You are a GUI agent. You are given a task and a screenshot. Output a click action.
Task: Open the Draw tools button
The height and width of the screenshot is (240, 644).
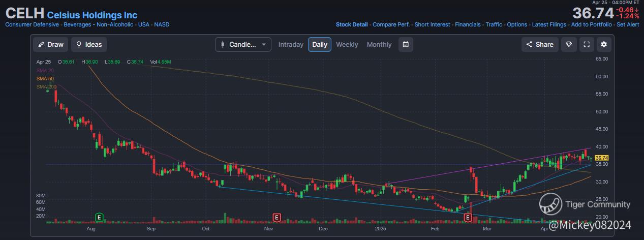[50, 44]
